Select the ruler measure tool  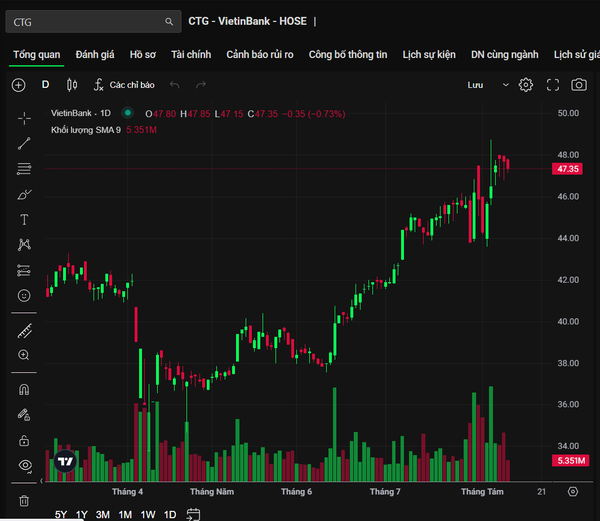pyautogui.click(x=24, y=331)
